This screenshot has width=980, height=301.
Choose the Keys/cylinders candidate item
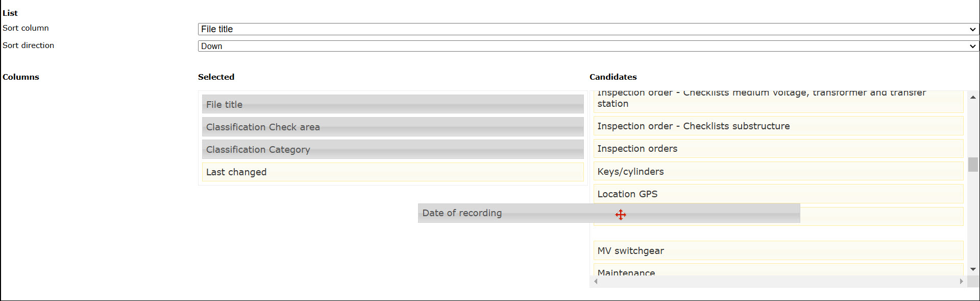coord(778,171)
